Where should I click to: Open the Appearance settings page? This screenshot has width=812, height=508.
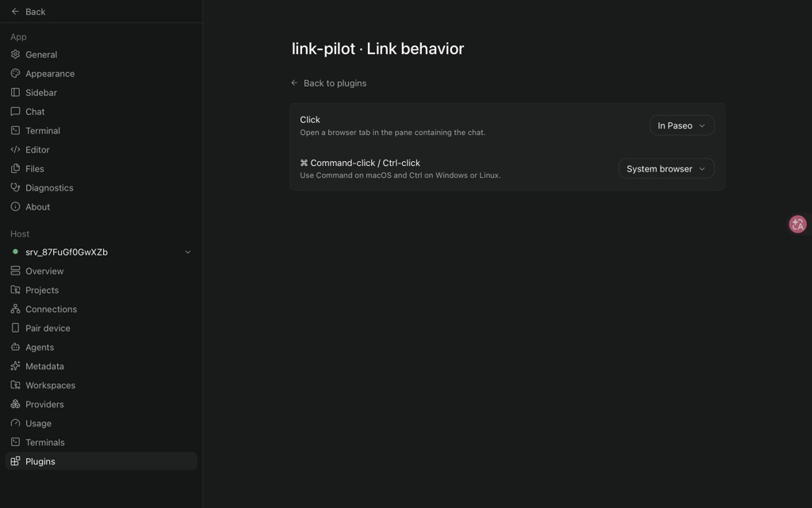[x=101, y=74]
